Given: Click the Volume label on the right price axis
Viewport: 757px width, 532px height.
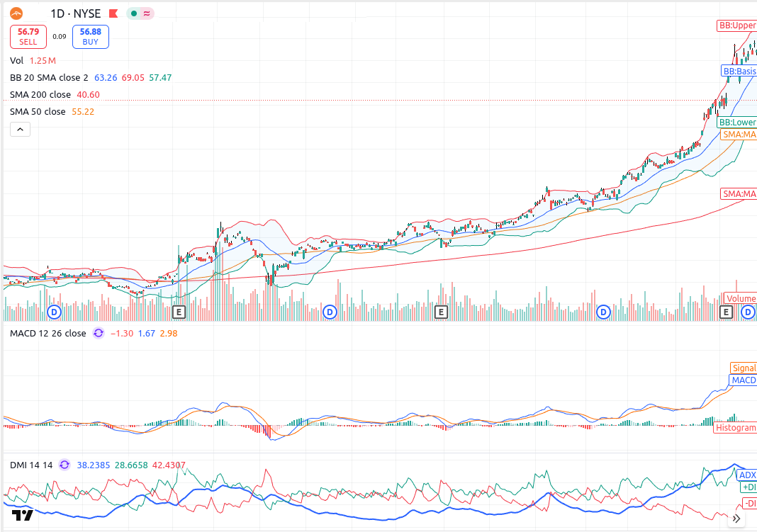Looking at the screenshot, I should [739, 298].
